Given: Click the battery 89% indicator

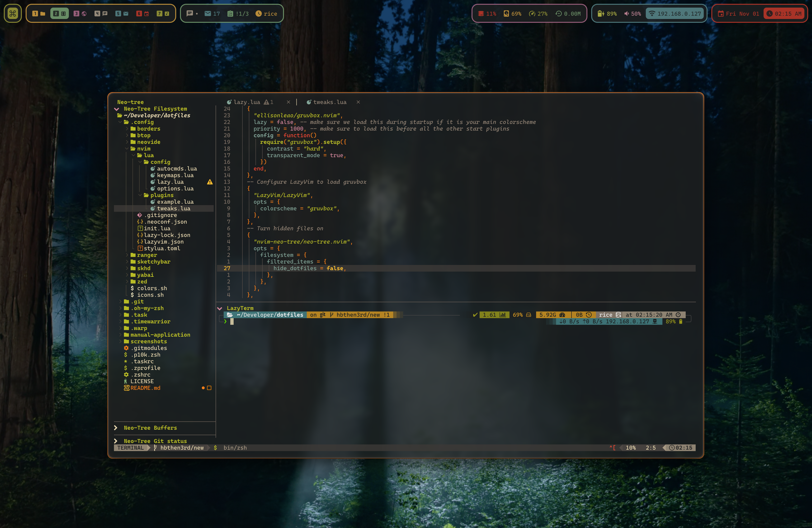Looking at the screenshot, I should [607, 14].
